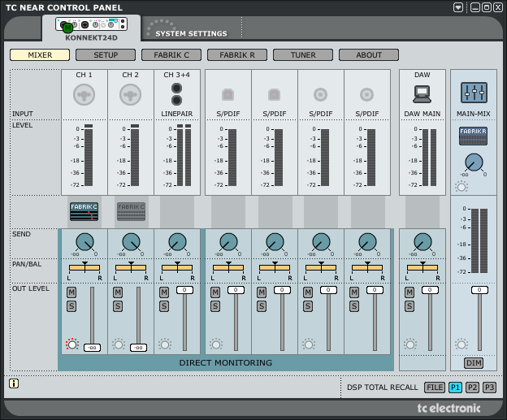The width and height of the screenshot is (507, 420).
Task: Open the TUNER page
Action: [x=303, y=55]
